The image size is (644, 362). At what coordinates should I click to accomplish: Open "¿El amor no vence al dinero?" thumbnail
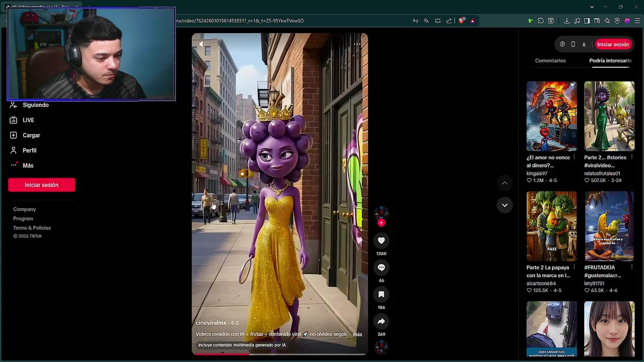[x=551, y=116]
